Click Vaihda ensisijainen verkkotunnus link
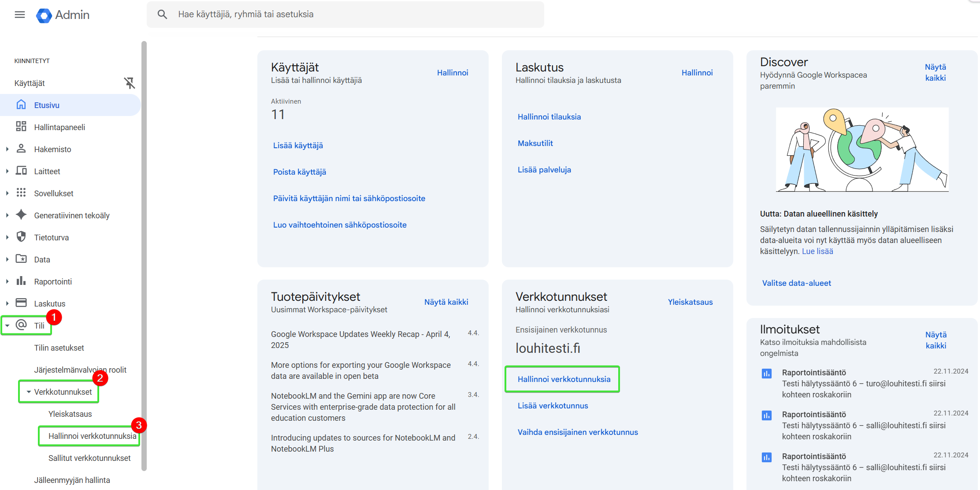Viewport: 980px width, 490px height. tap(577, 432)
